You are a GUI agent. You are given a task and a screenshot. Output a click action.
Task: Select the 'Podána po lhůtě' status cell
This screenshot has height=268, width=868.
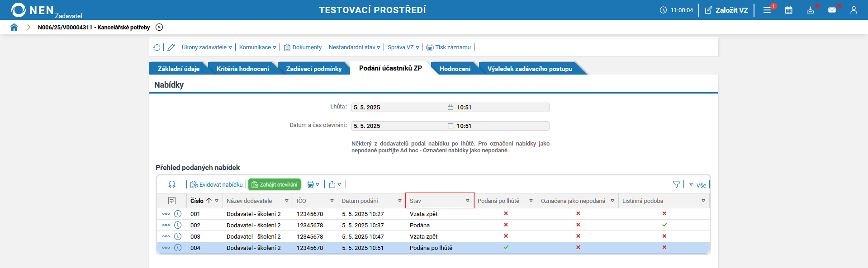coord(431,248)
